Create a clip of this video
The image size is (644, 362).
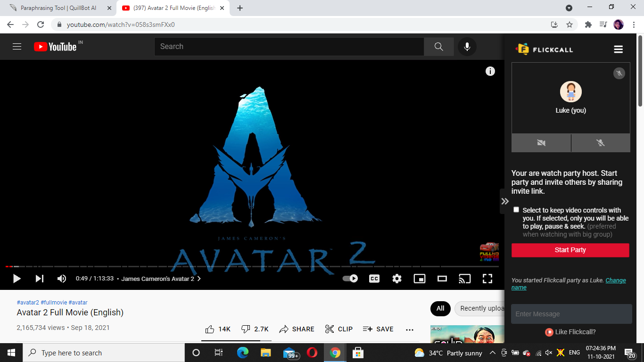[x=339, y=329]
